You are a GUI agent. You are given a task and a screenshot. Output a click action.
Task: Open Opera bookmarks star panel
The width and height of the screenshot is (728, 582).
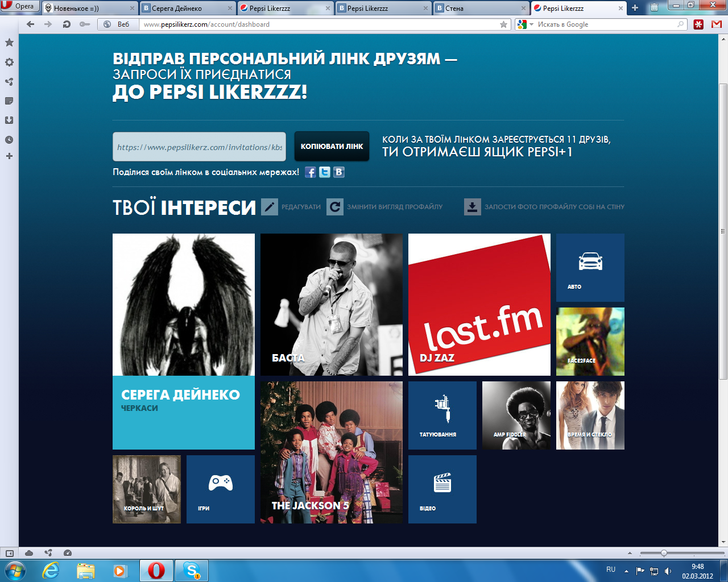9,43
